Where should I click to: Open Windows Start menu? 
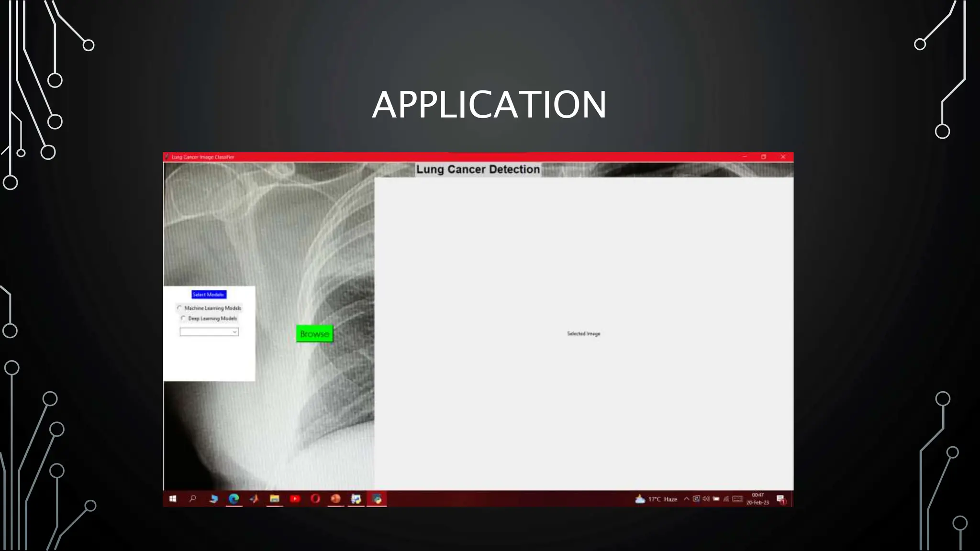pyautogui.click(x=173, y=499)
